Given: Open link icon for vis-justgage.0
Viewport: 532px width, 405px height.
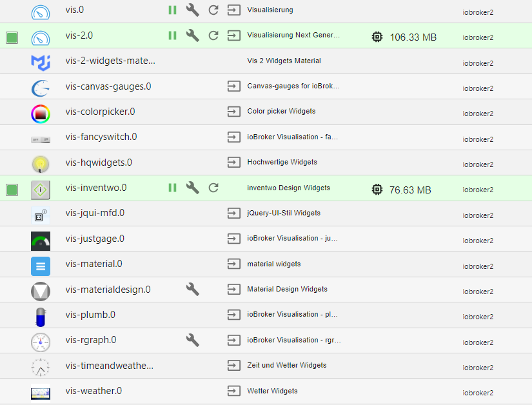Looking at the screenshot, I should click(x=234, y=239).
